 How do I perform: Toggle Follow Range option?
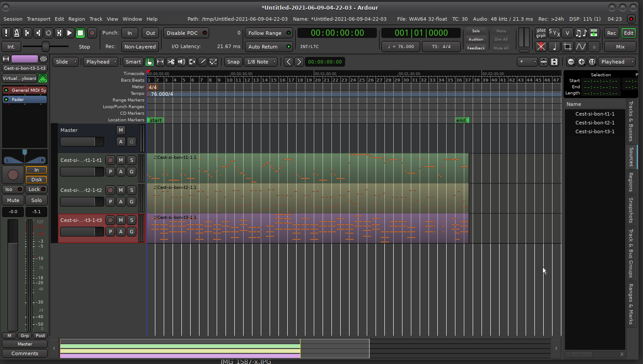(x=269, y=33)
